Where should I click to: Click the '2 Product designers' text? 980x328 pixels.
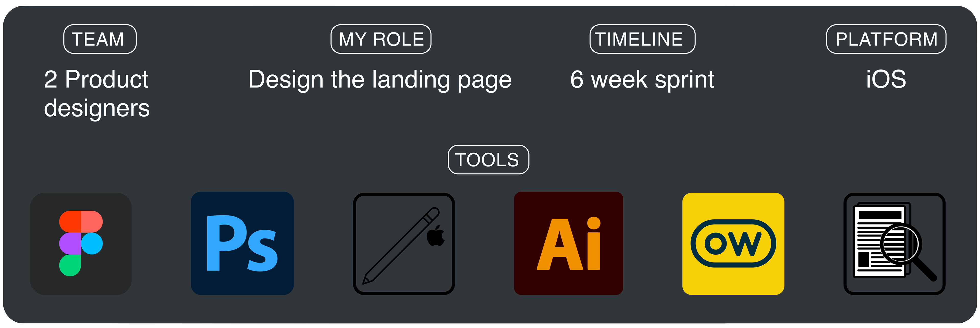97,94
